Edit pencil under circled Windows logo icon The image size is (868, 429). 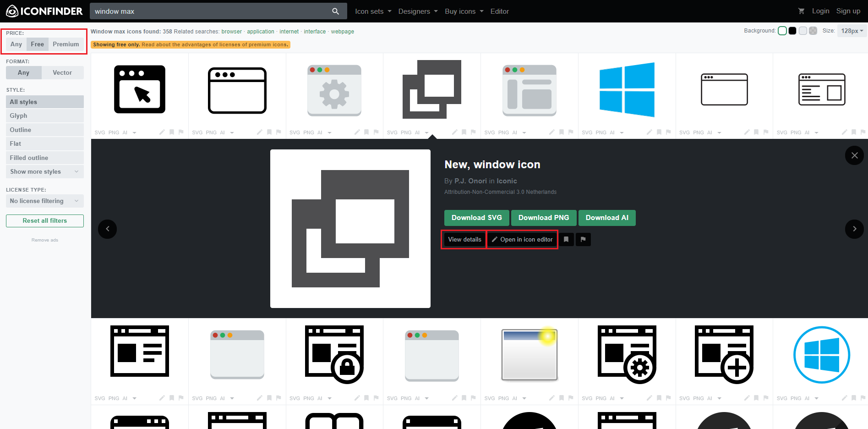click(844, 398)
